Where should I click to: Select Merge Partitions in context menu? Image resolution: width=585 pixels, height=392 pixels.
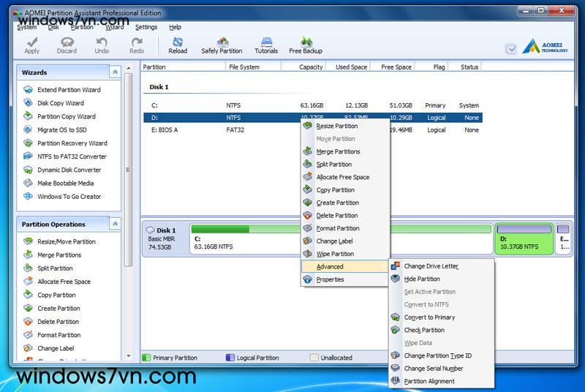[344, 152]
